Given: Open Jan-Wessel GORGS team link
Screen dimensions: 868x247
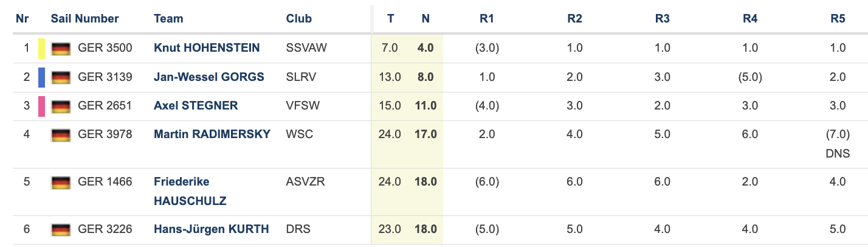Looking at the screenshot, I should (209, 77).
